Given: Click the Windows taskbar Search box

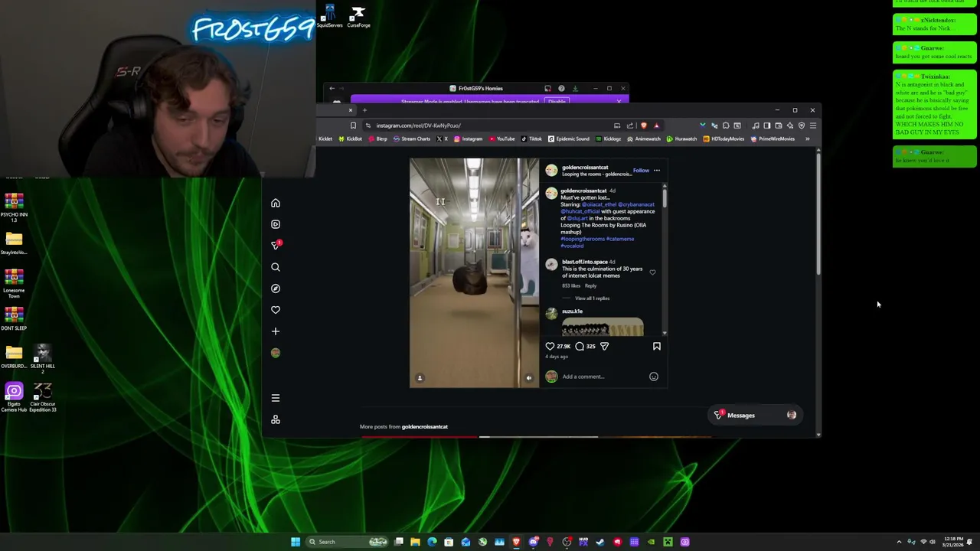Looking at the screenshot, I should [x=348, y=542].
